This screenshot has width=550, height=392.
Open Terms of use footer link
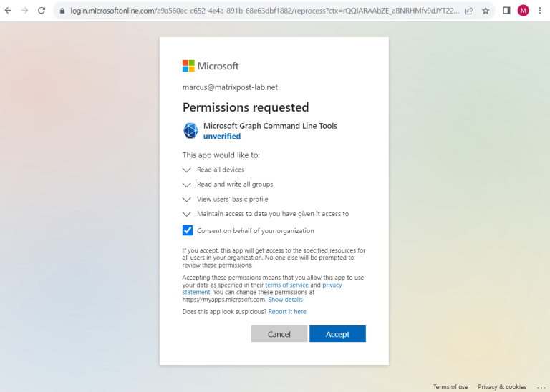(x=450, y=387)
